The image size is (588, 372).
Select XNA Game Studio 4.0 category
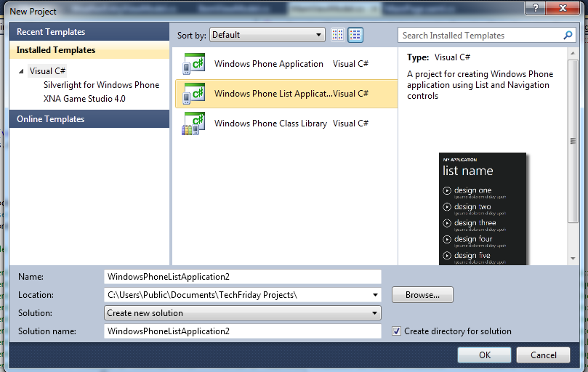pyautogui.click(x=84, y=98)
